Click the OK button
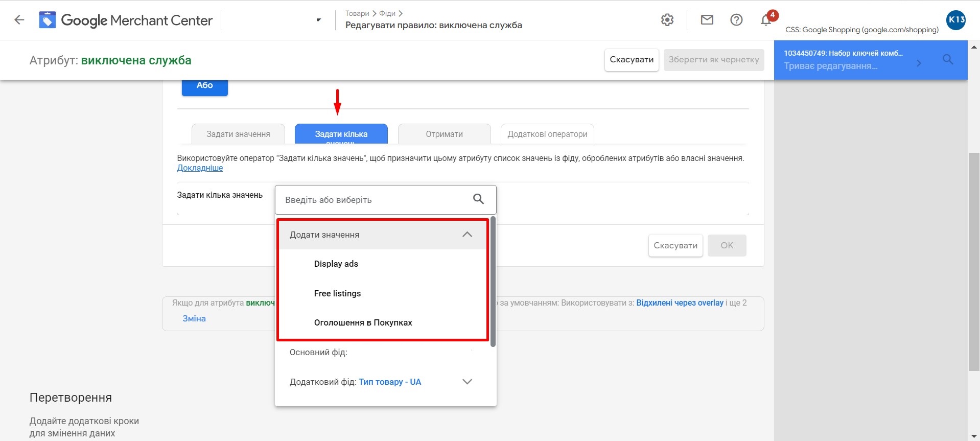Image resolution: width=980 pixels, height=441 pixels. pos(727,245)
